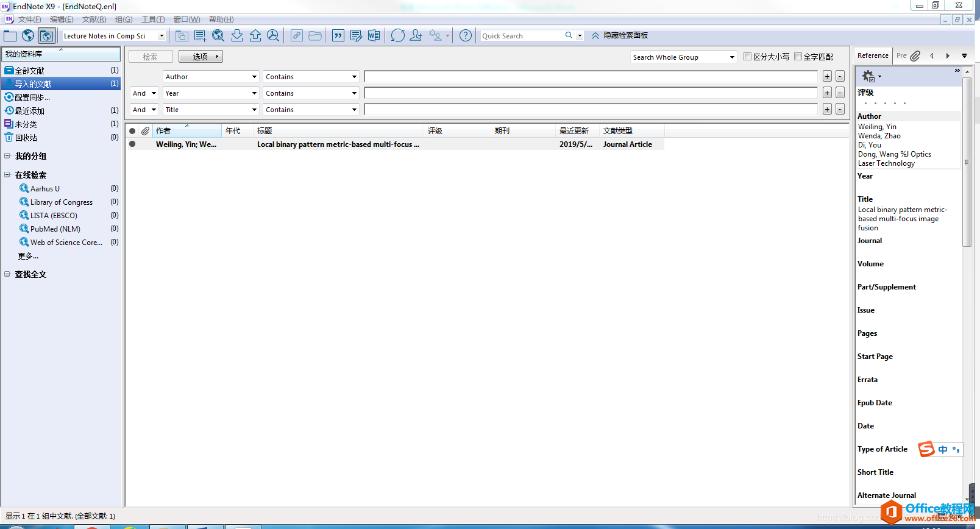Select Integrated Library and Online Search mode
The width and height of the screenshot is (980, 529).
pyautogui.click(x=47, y=36)
